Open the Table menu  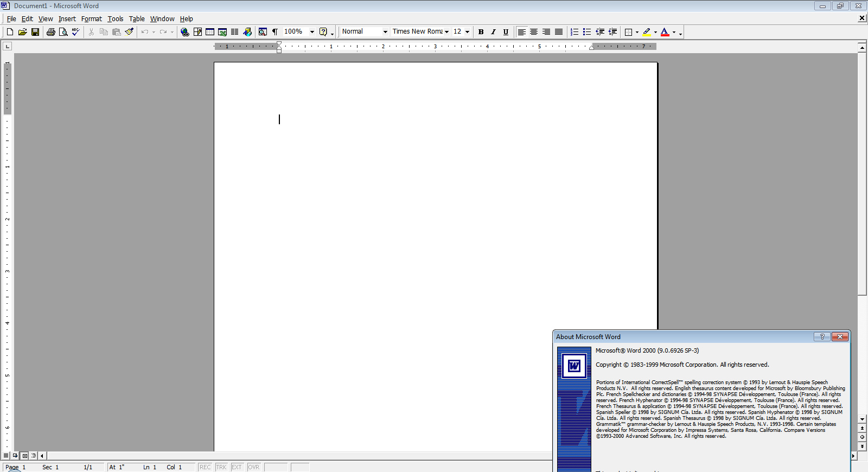[137, 18]
